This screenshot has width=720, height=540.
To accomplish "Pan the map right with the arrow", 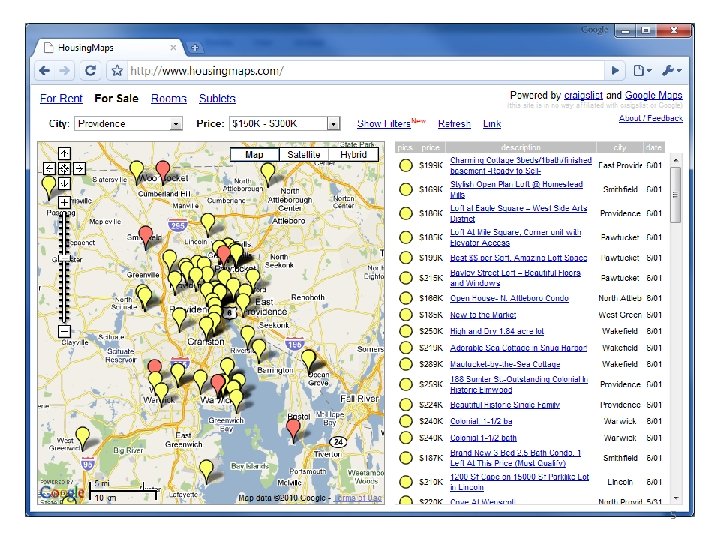I will click(x=79, y=169).
